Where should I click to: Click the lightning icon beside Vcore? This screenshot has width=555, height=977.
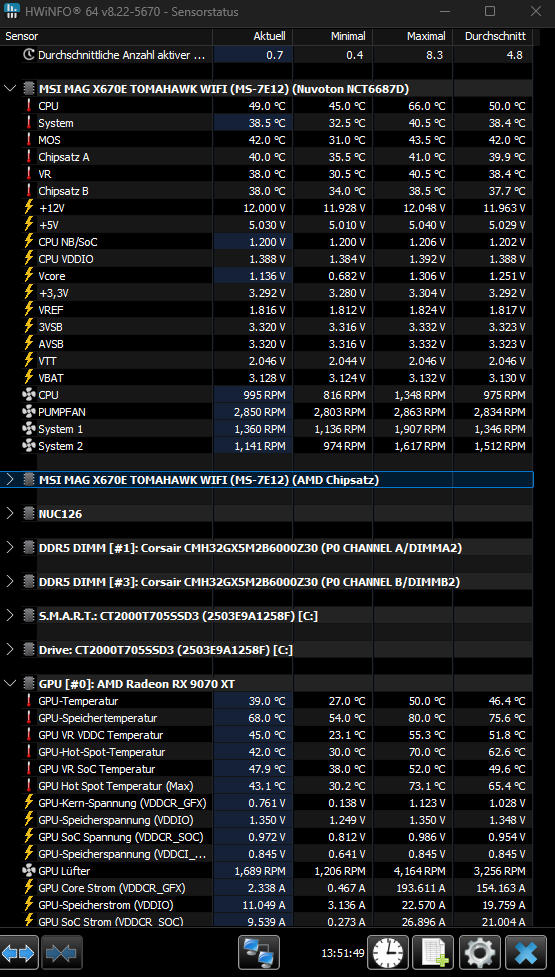29,276
